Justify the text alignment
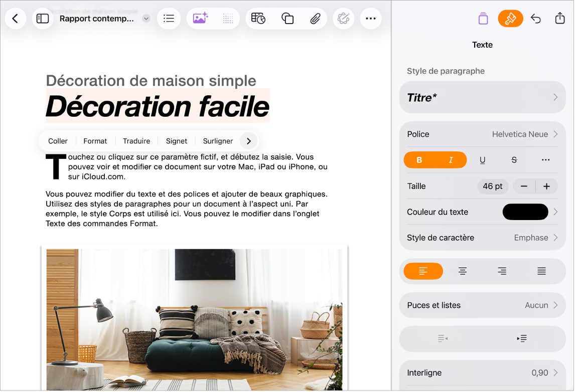 (x=541, y=272)
